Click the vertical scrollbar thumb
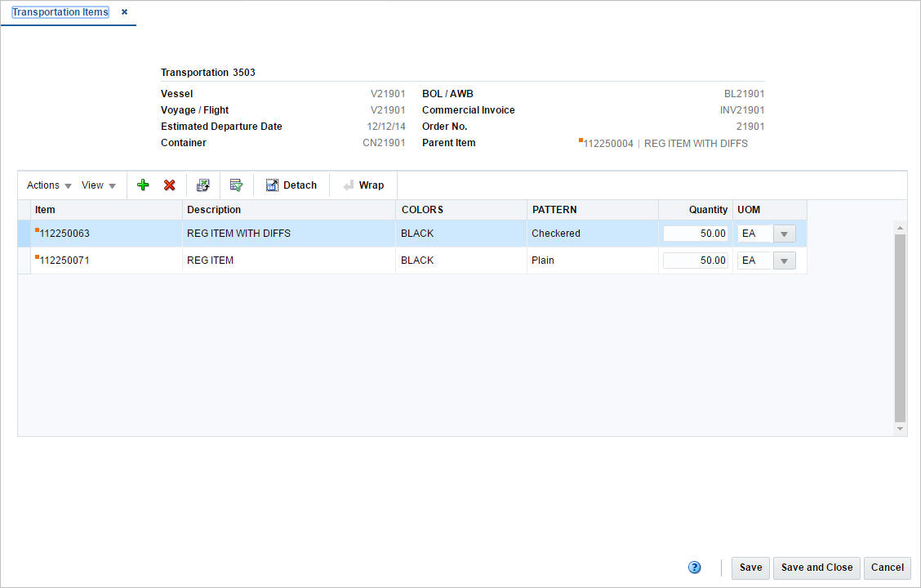921x588 pixels. [x=900, y=327]
